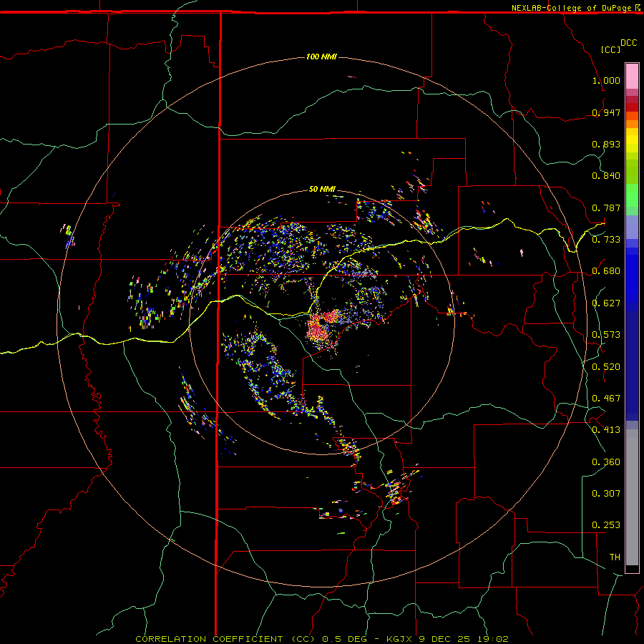Click the 0.253 value on the color scale
Viewport: 644px width, 644px height.
pos(606,525)
